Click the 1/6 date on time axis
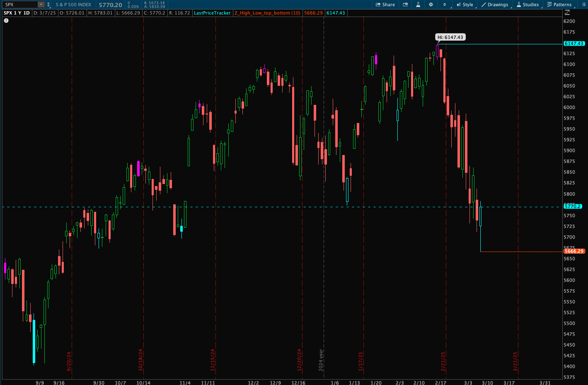 tap(335, 383)
